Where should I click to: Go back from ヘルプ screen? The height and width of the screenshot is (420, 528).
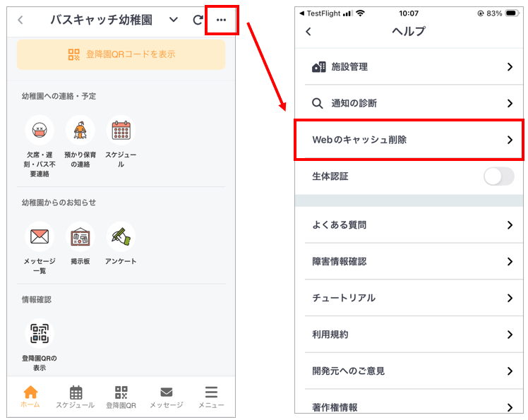click(308, 32)
